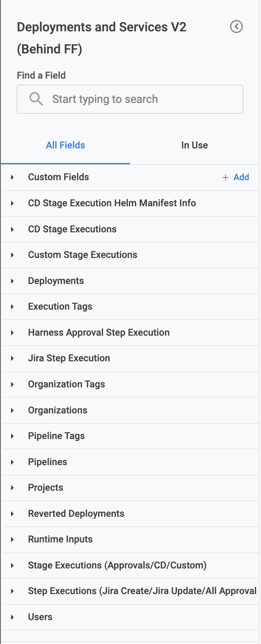The height and width of the screenshot is (644, 261).
Task: Expand the Execution Tags disclosure arrow
Action: point(12,307)
